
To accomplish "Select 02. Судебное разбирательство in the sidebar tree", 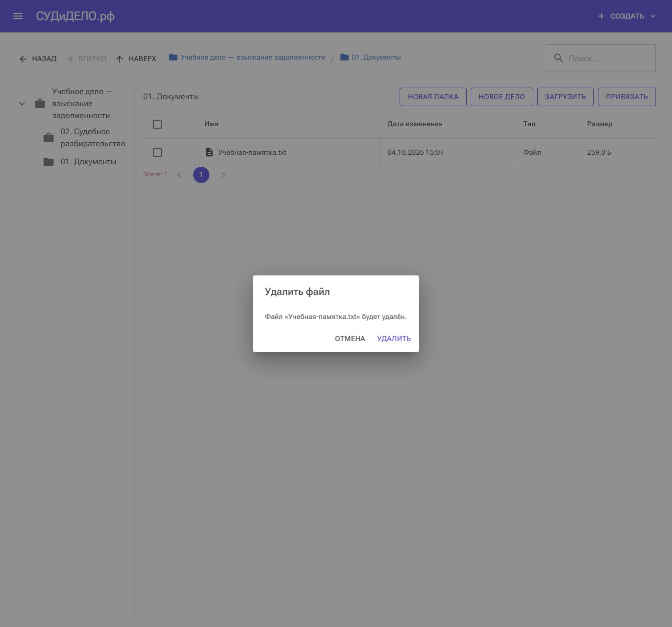I will click(93, 138).
